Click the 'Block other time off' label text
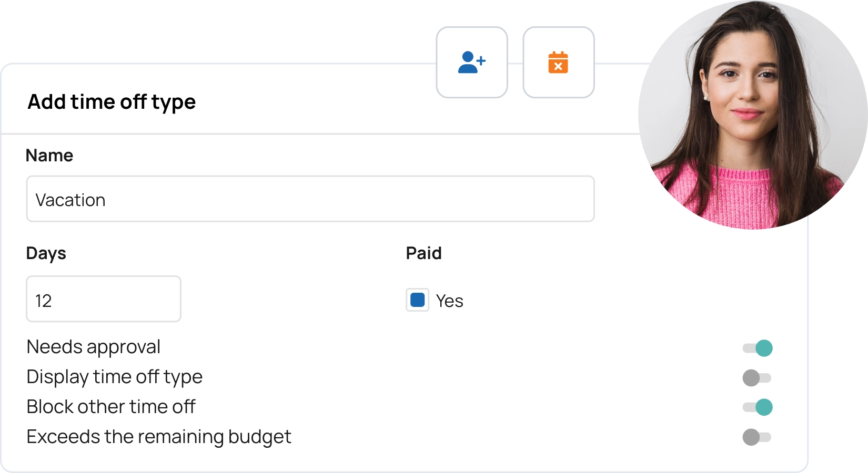This screenshot has height=473, width=868. coord(111,407)
